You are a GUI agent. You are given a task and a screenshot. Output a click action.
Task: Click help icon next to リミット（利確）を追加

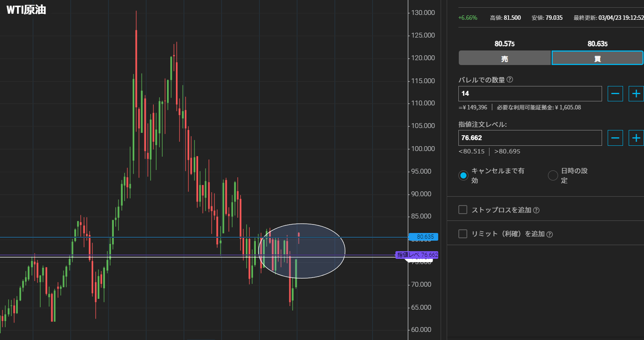click(x=549, y=234)
